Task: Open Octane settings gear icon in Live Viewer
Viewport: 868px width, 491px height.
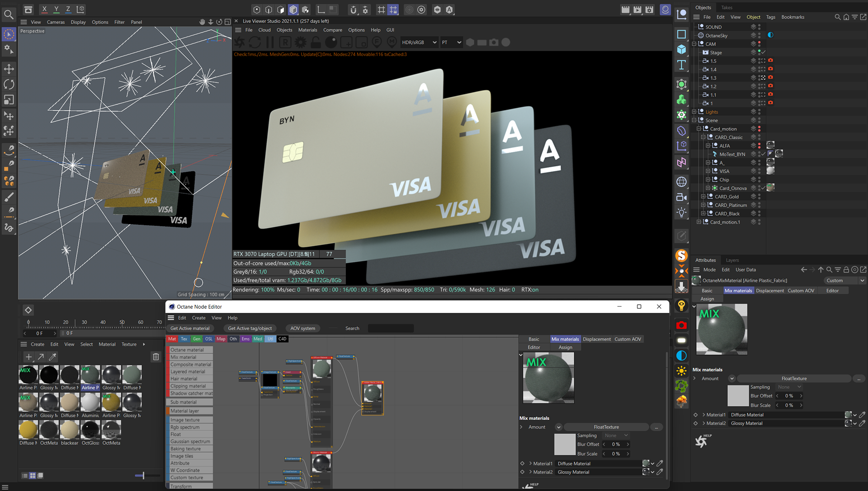Action: (300, 42)
